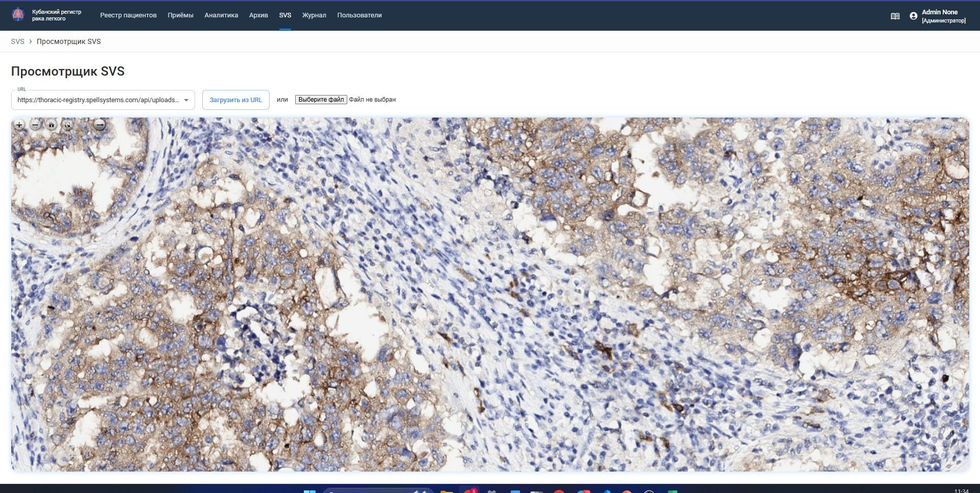
Task: Select the SVS navigation tab
Action: coord(285,15)
